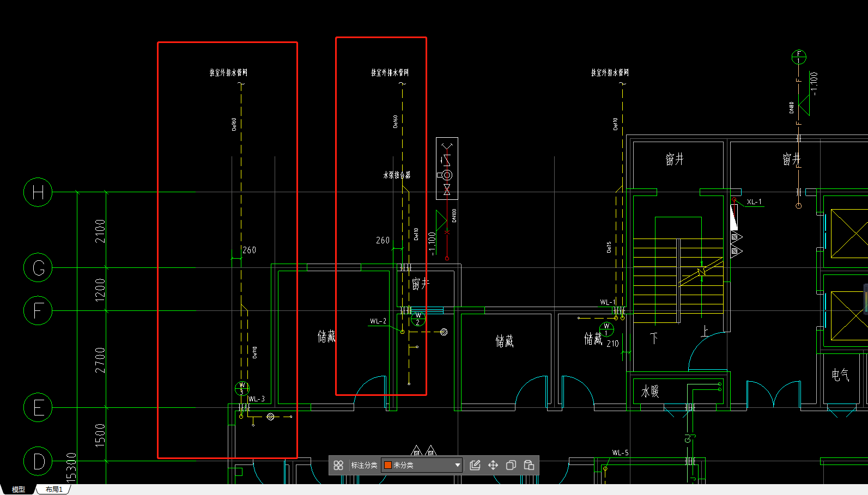Click the 210 dimension text
The height and width of the screenshot is (495, 868).
coord(613,344)
